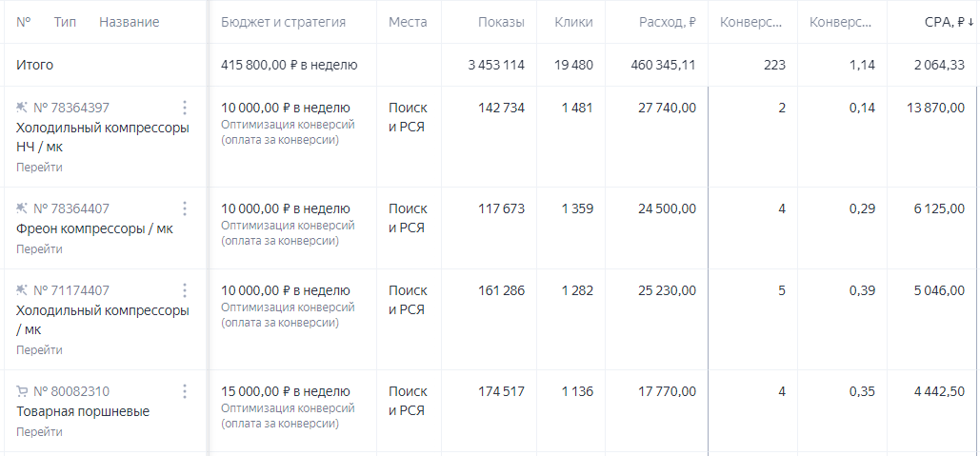The width and height of the screenshot is (980, 456).
Task: Click campaign type icon beside № 71174407
Action: coord(22,290)
